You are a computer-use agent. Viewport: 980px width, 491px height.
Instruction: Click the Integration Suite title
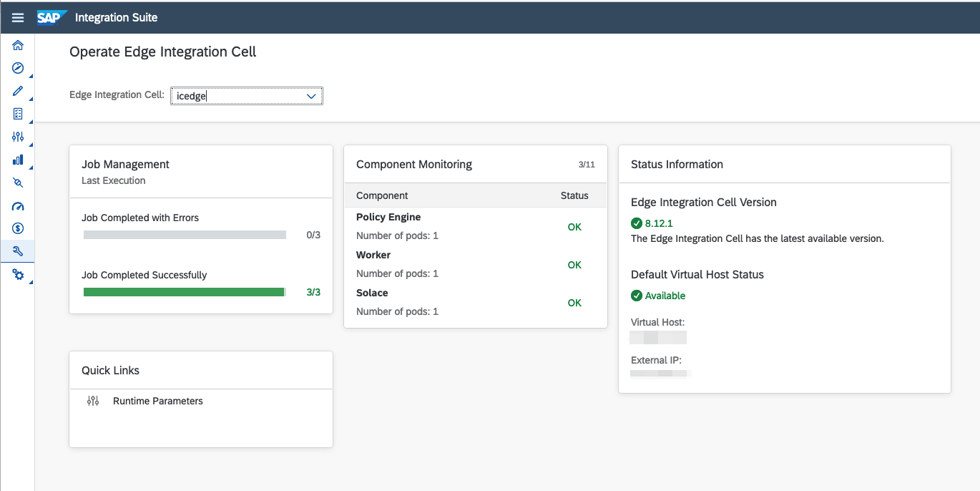click(116, 17)
